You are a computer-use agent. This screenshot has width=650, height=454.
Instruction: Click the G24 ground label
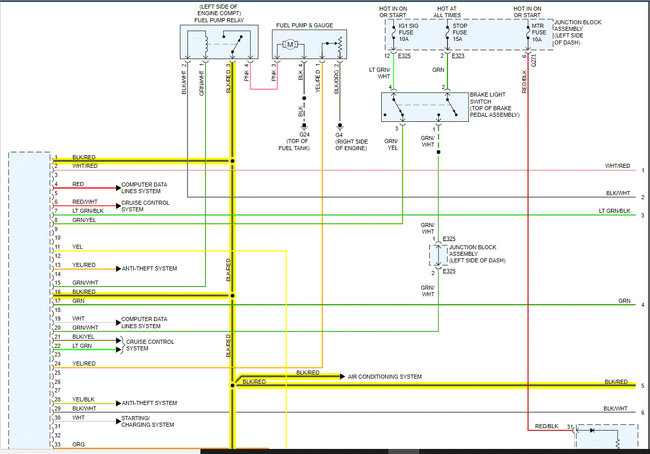(x=304, y=134)
